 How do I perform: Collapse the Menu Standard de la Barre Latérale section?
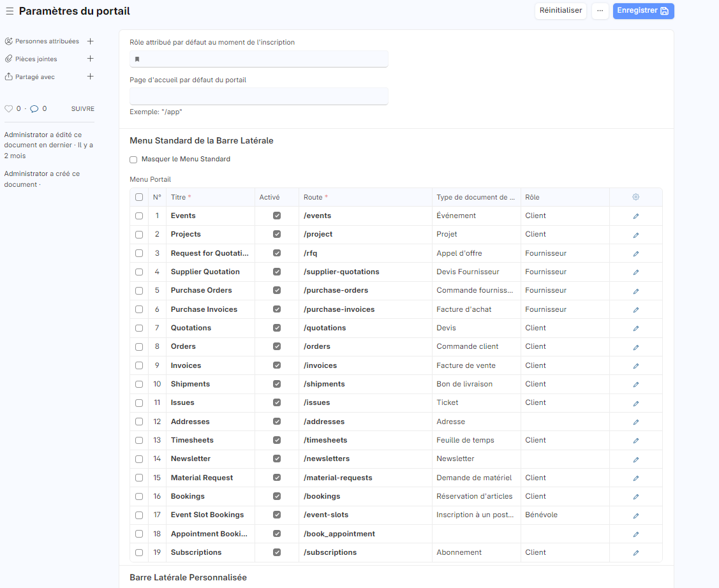click(x=202, y=140)
